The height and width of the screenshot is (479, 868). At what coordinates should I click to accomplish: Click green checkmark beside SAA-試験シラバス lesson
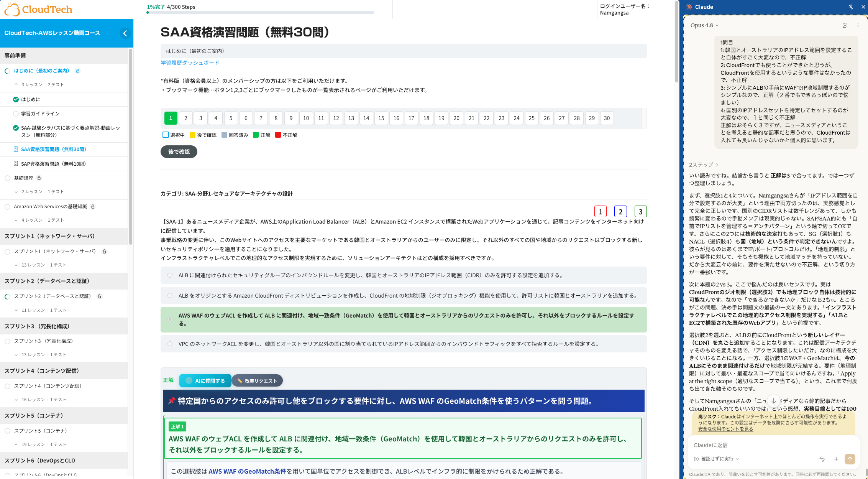pos(16,128)
